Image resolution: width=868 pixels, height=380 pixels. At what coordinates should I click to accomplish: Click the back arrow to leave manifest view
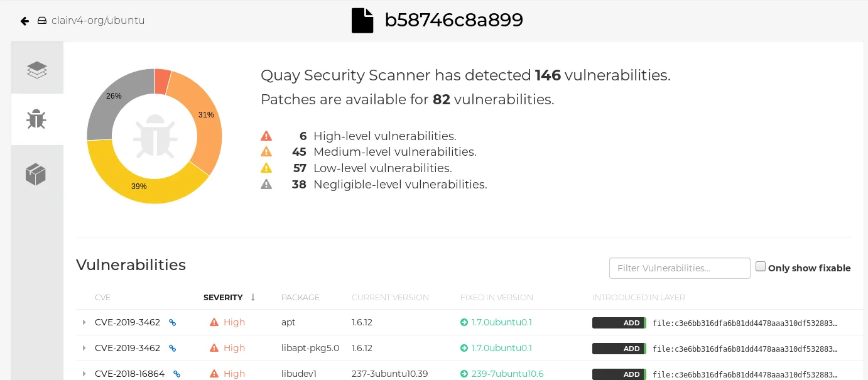(24, 21)
